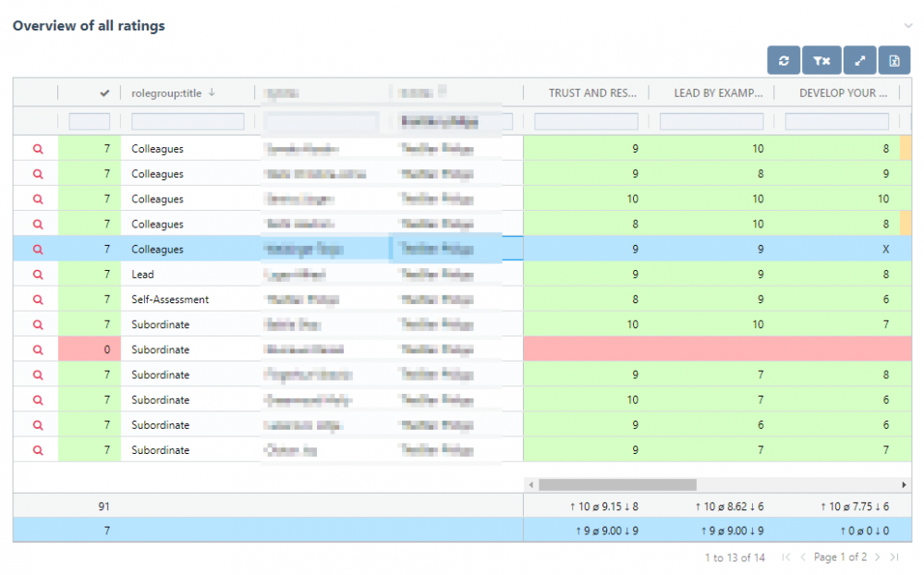Jump to the last page
This screenshot has height=575, width=924.
coord(894,557)
